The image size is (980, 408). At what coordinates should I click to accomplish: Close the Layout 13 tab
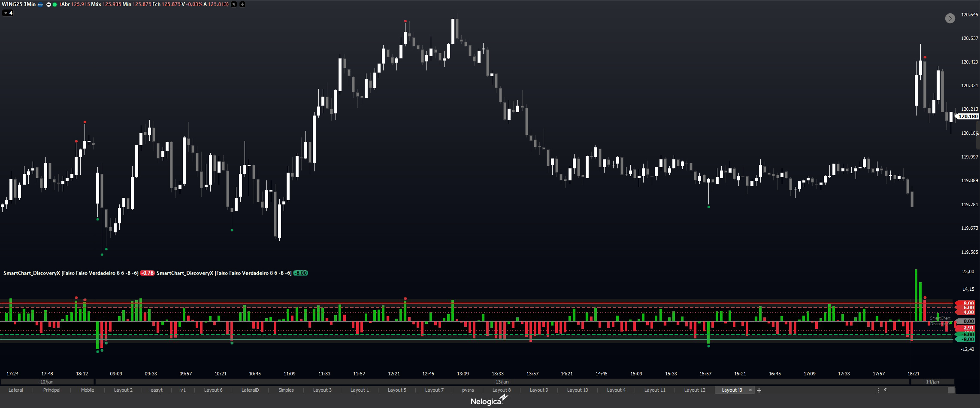pos(750,390)
